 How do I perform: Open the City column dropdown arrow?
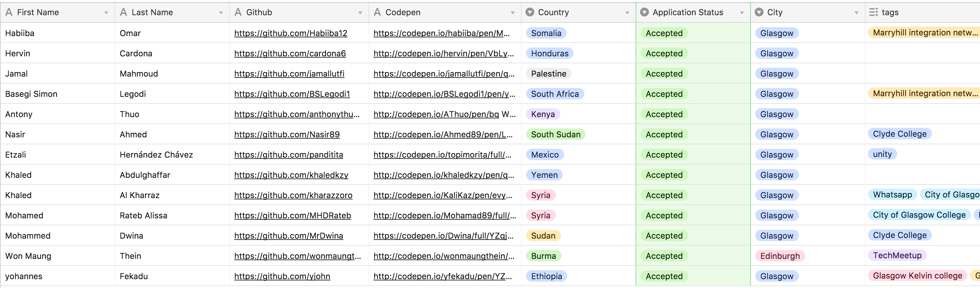[x=856, y=13]
